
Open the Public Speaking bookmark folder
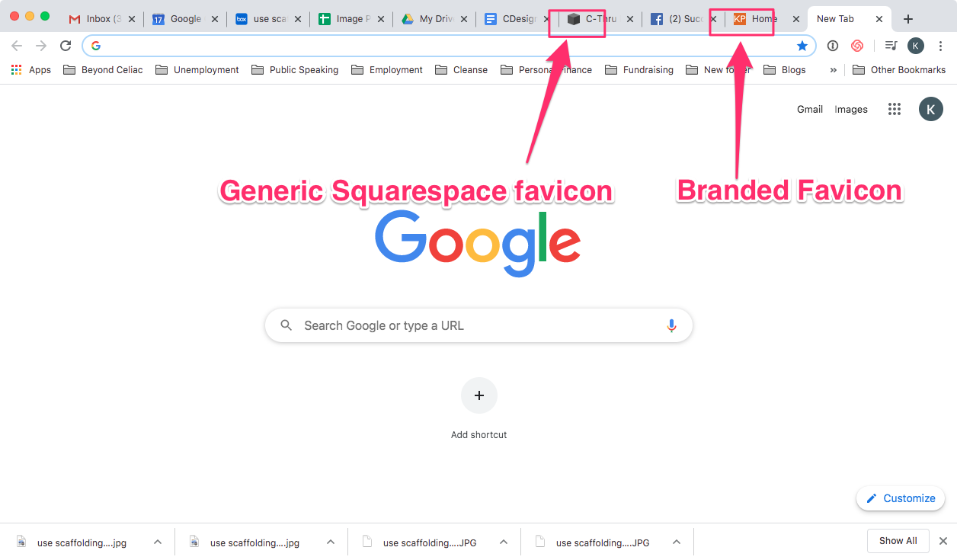(x=295, y=69)
